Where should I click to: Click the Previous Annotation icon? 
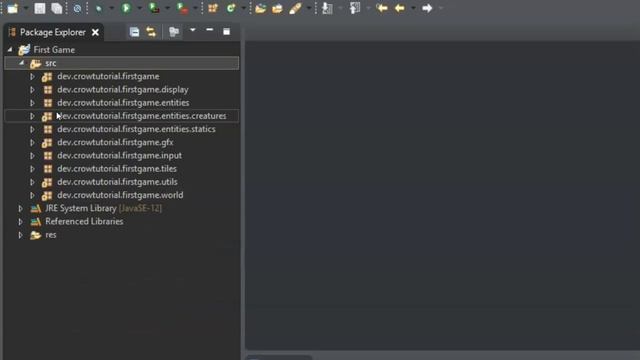coord(355,8)
